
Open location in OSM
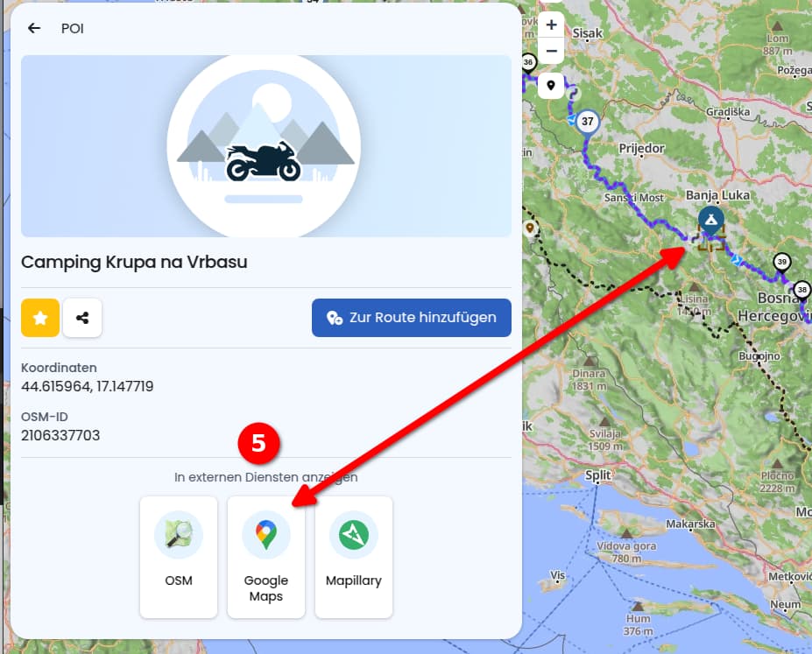tap(179, 557)
